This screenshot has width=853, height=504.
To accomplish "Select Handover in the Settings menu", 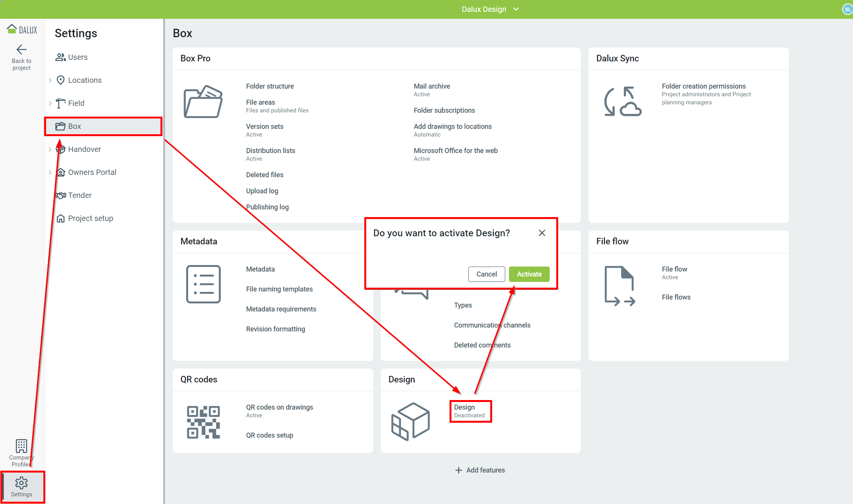I will pos(84,149).
